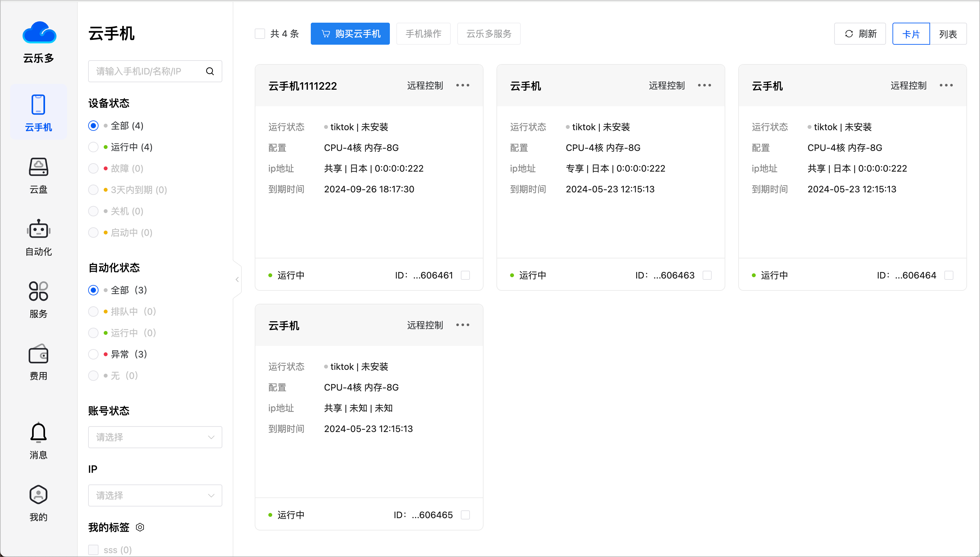Viewport: 980px width, 557px height.
Task: Open 我的标签 tag settings icon
Action: click(140, 527)
